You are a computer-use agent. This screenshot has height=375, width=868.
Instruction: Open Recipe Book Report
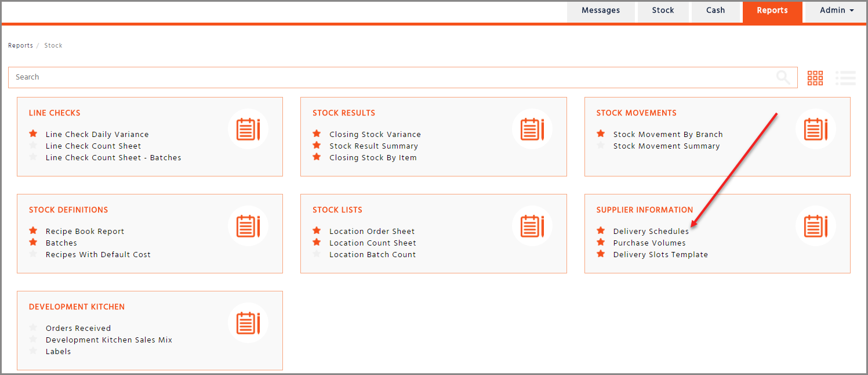pos(85,231)
